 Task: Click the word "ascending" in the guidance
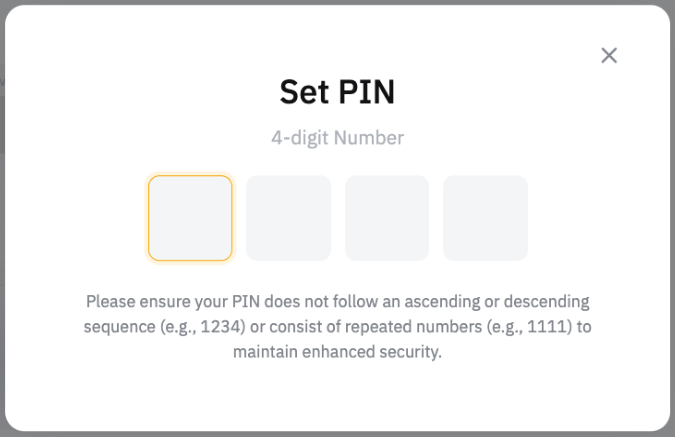[441, 301]
